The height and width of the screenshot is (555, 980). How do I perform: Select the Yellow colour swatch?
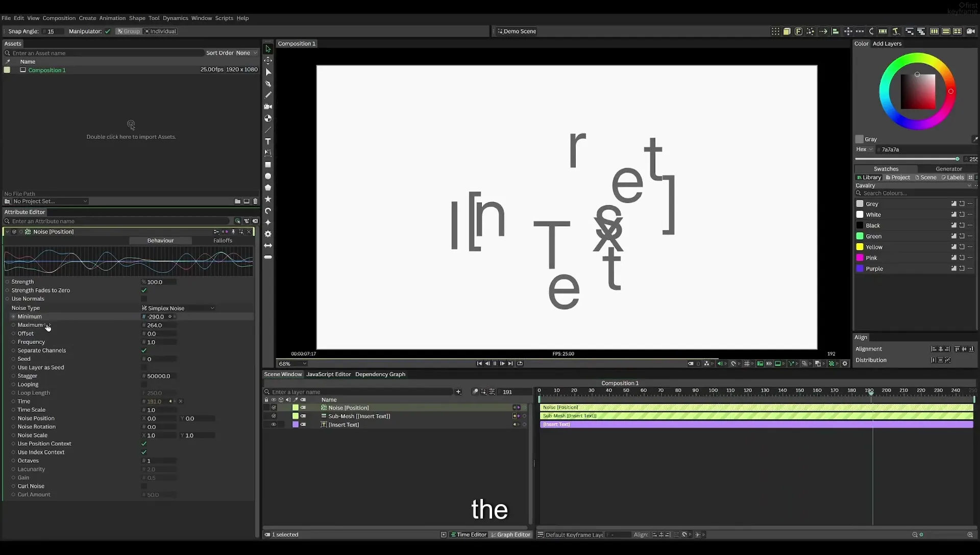click(x=860, y=247)
